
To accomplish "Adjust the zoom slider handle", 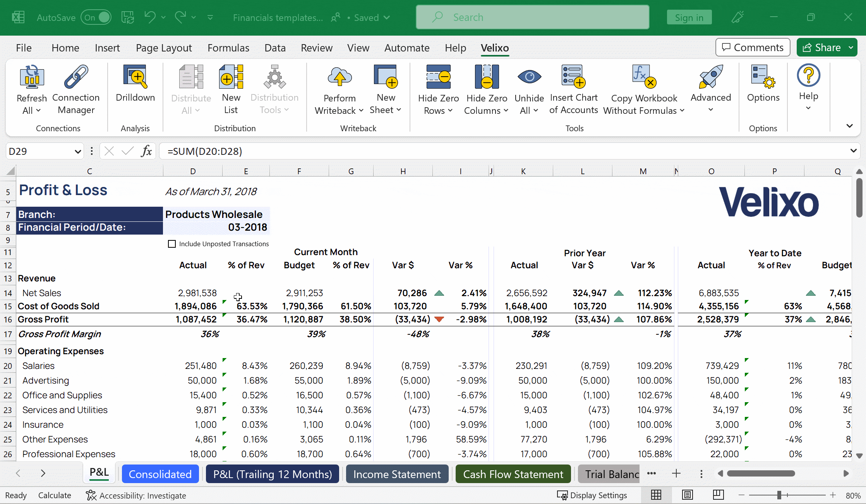I will (779, 495).
